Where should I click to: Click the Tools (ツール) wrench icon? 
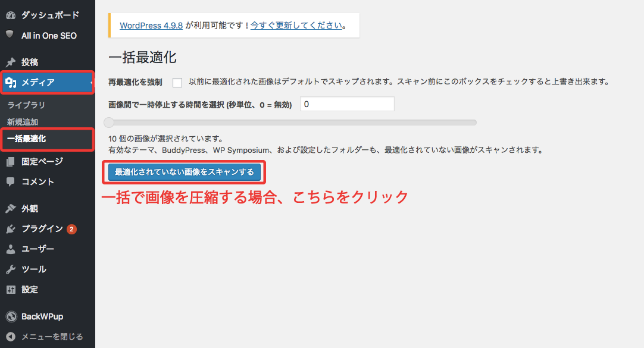(10, 269)
